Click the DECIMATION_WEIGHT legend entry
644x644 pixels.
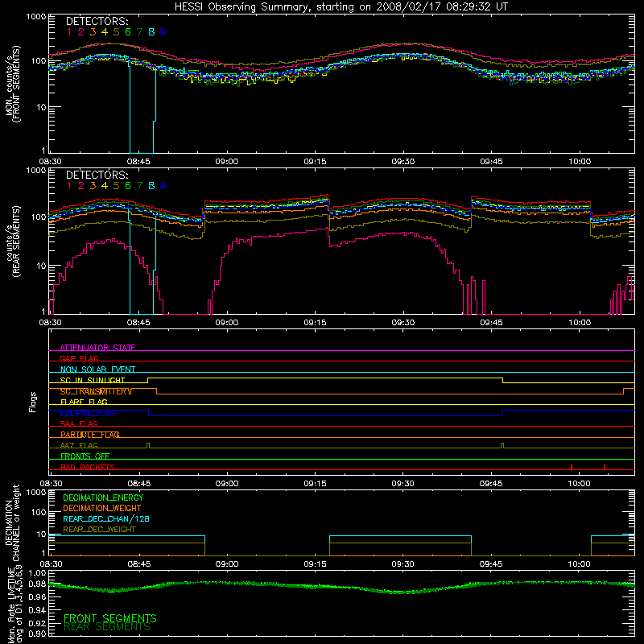pos(102,508)
